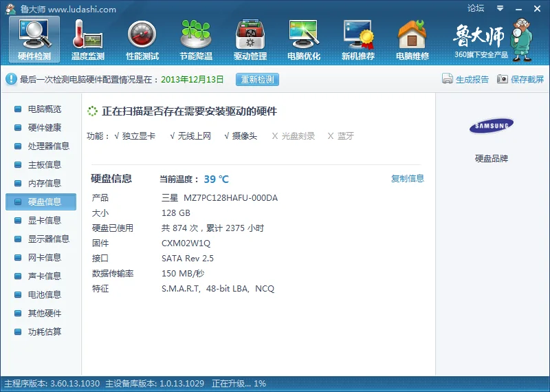550x392 pixels.
Task: Open the 硬件检测 hardware detection icon
Action: [x=34, y=39]
